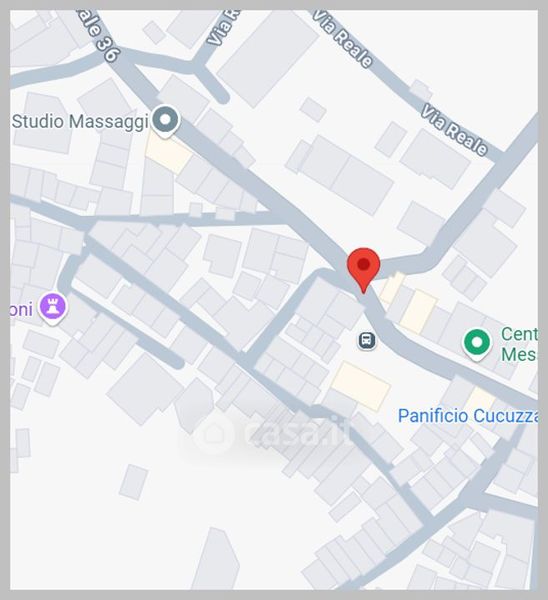Click the green Cent Mes place label
This screenshot has height=600, width=548.
point(519,344)
